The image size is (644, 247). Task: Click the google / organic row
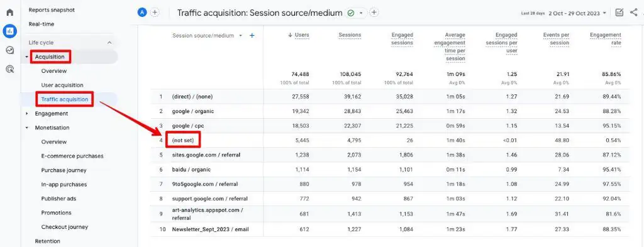pos(389,112)
